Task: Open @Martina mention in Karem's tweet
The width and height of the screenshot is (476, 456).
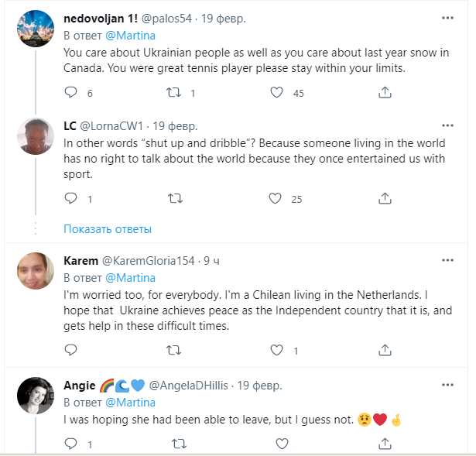Action: tap(130, 277)
